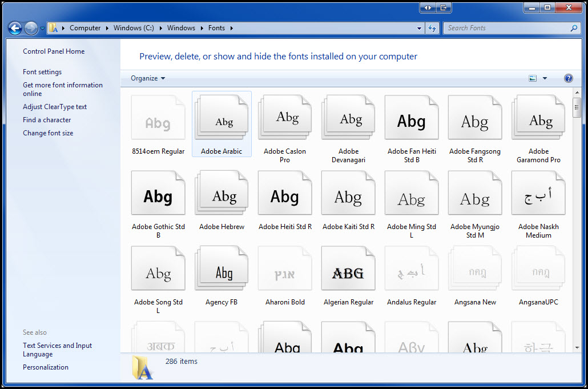
Task: Navigate to Windows (C:) in the breadcrumb
Action: (133, 27)
